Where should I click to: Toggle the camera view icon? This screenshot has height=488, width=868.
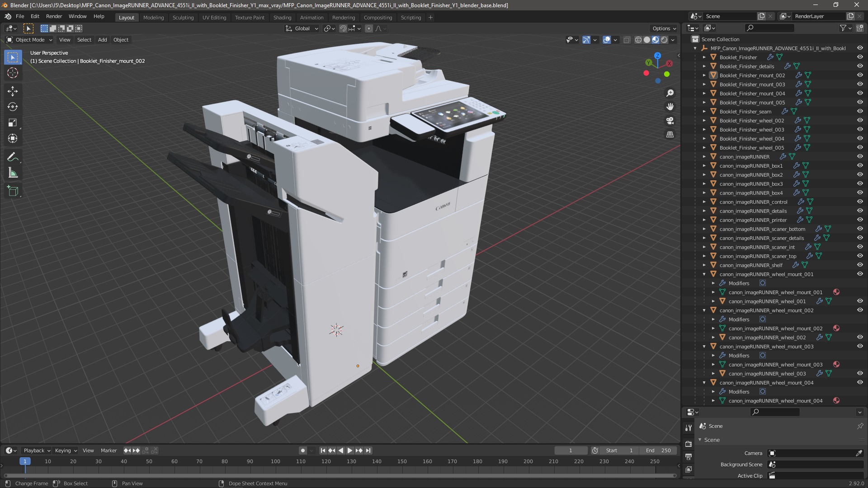(x=670, y=121)
